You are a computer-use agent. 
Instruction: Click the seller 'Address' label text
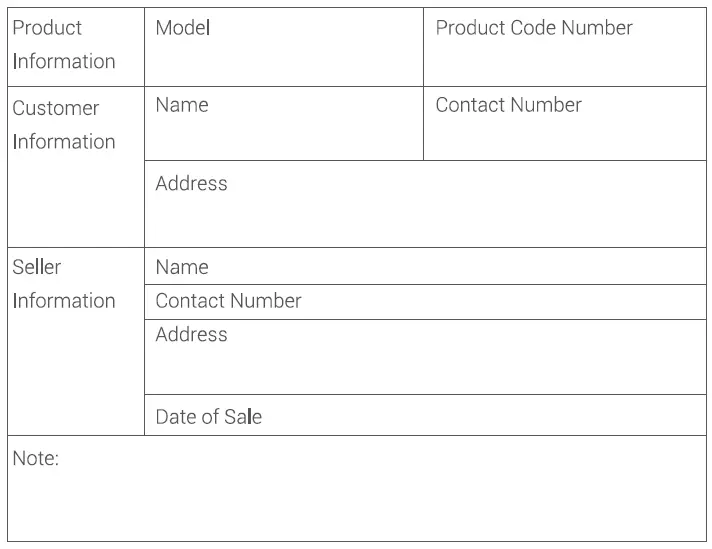[191, 335]
